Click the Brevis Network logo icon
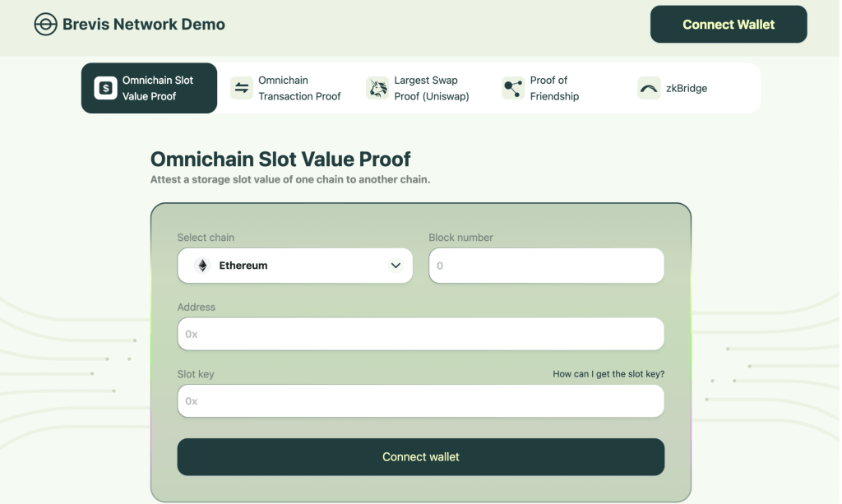The image size is (842, 504). coord(45,25)
